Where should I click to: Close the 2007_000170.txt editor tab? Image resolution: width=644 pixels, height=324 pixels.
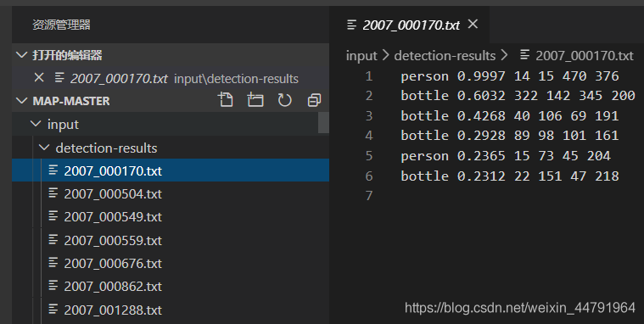[x=473, y=25]
